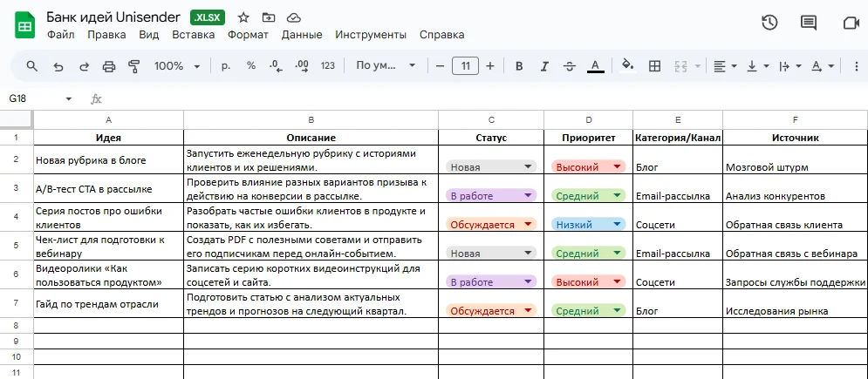Image resolution: width=868 pixels, height=379 pixels.
Task: Open the fill color bucket picker
Action: click(627, 66)
